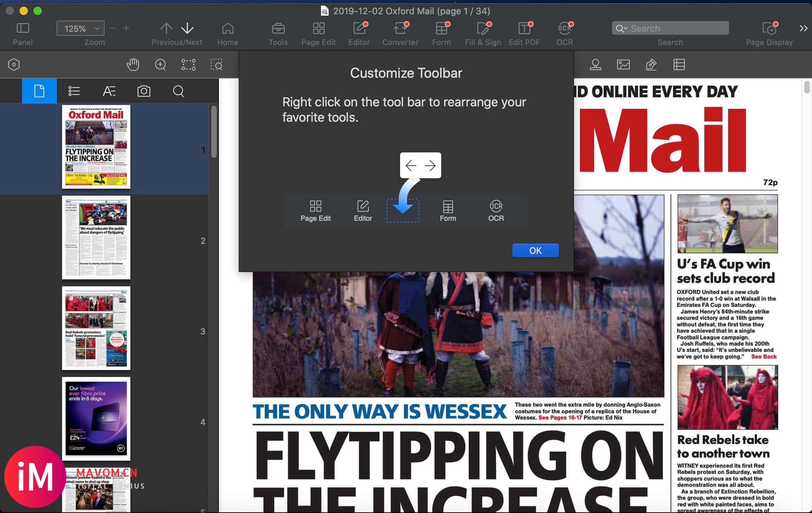Zoom in with the plus button
812x513 pixels.
click(126, 28)
